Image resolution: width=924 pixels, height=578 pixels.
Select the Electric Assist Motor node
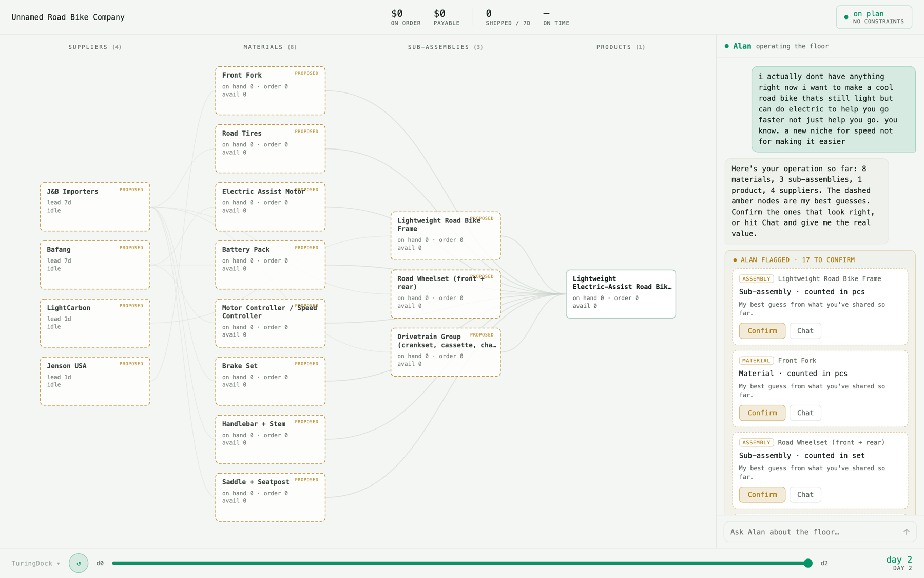pyautogui.click(x=270, y=207)
